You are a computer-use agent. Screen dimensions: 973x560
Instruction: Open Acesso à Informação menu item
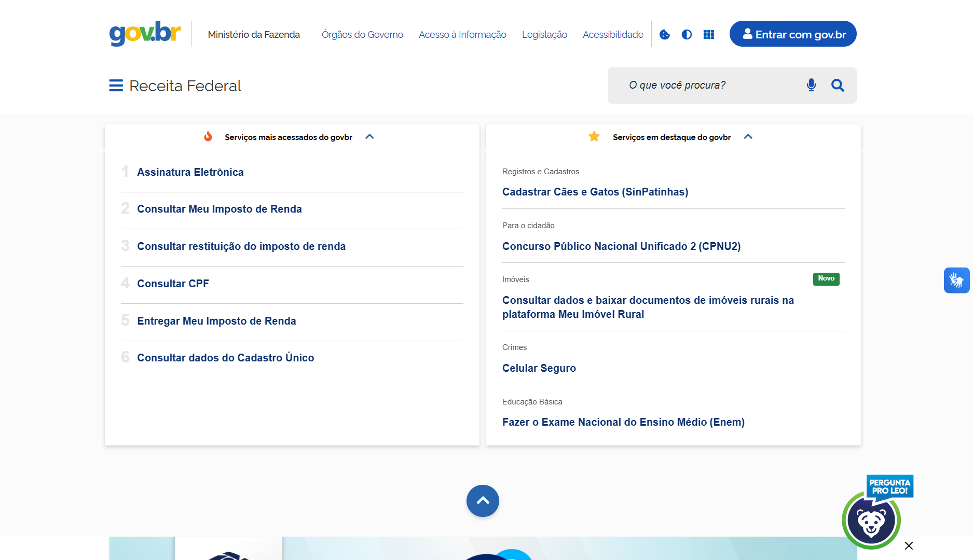pyautogui.click(x=462, y=35)
